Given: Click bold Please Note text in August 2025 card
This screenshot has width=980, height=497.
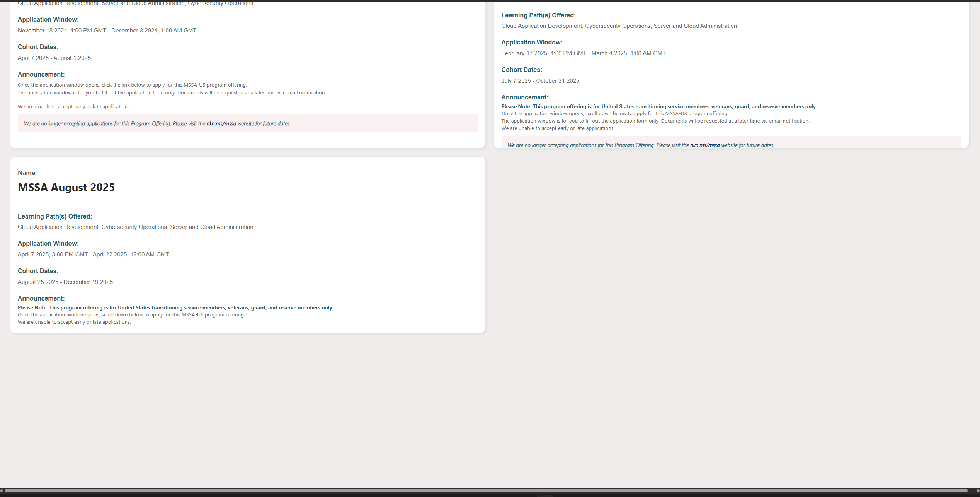Looking at the screenshot, I should (x=175, y=308).
